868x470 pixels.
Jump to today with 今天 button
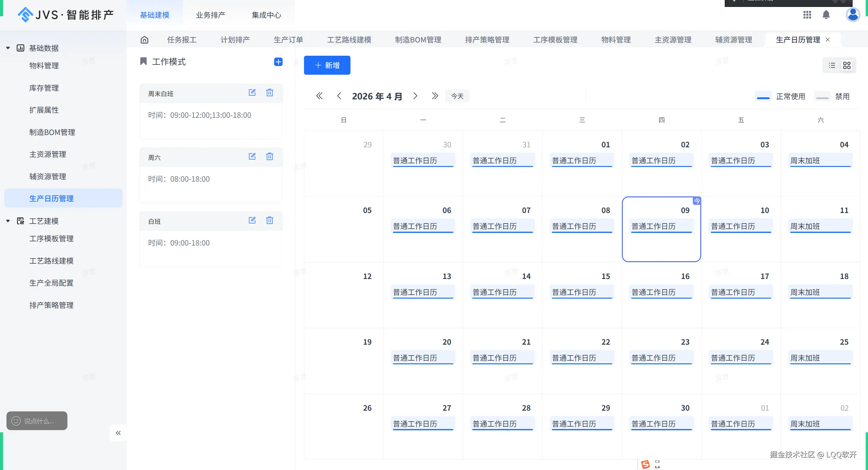[x=457, y=96]
